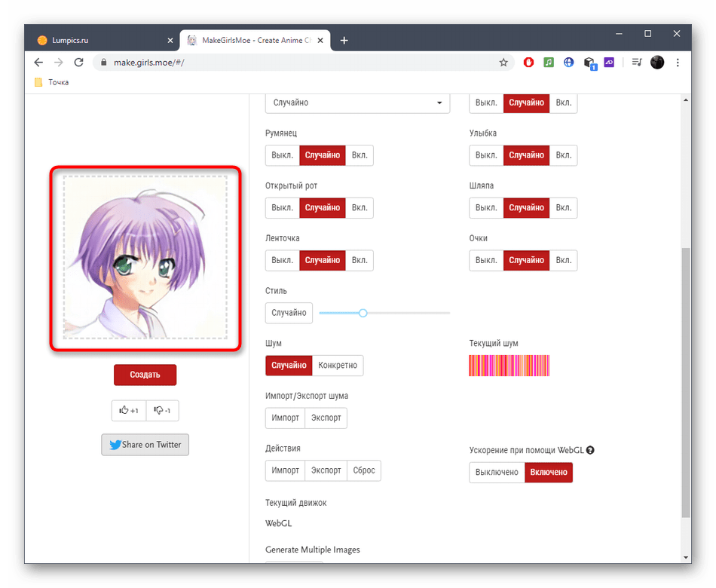Screen dimensions: 716x588
Task: Switch to the Lumpics.ru tab
Action: point(98,40)
